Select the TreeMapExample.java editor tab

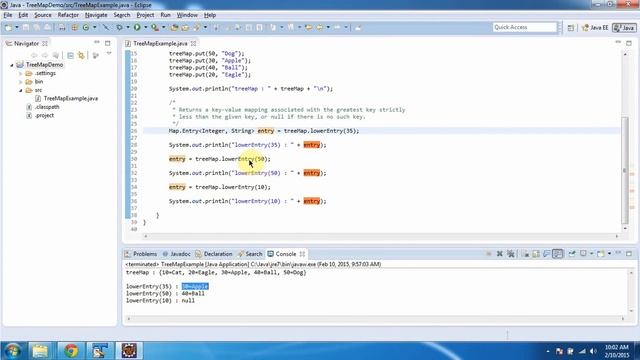[160, 43]
